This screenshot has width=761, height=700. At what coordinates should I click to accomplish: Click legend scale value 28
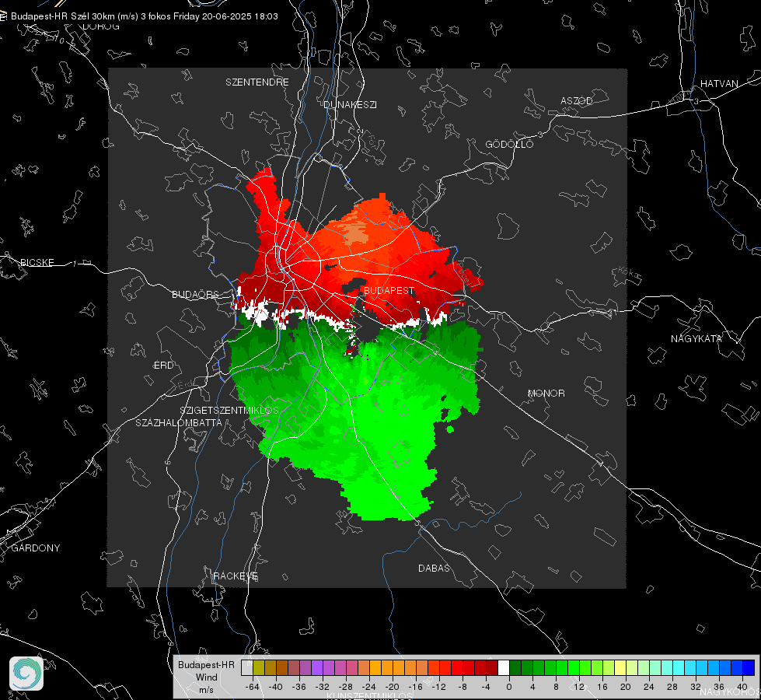tap(672, 688)
